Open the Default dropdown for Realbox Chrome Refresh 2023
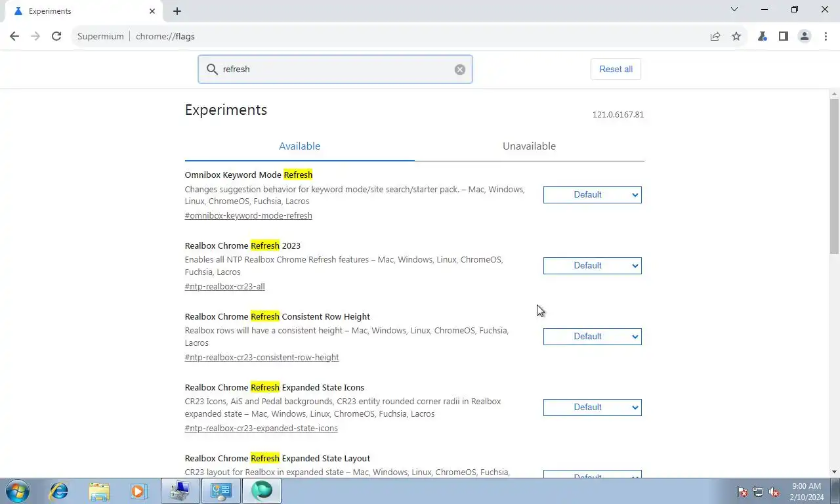This screenshot has height=504, width=840. 592,266
